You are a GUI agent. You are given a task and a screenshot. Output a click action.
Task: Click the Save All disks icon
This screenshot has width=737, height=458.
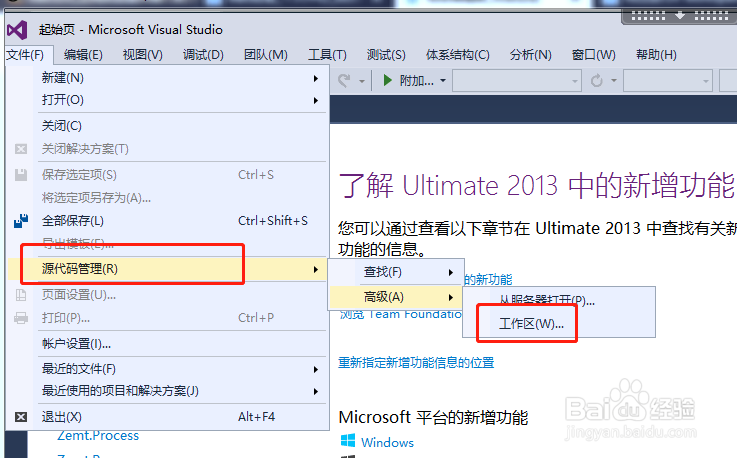pyautogui.click(x=21, y=221)
